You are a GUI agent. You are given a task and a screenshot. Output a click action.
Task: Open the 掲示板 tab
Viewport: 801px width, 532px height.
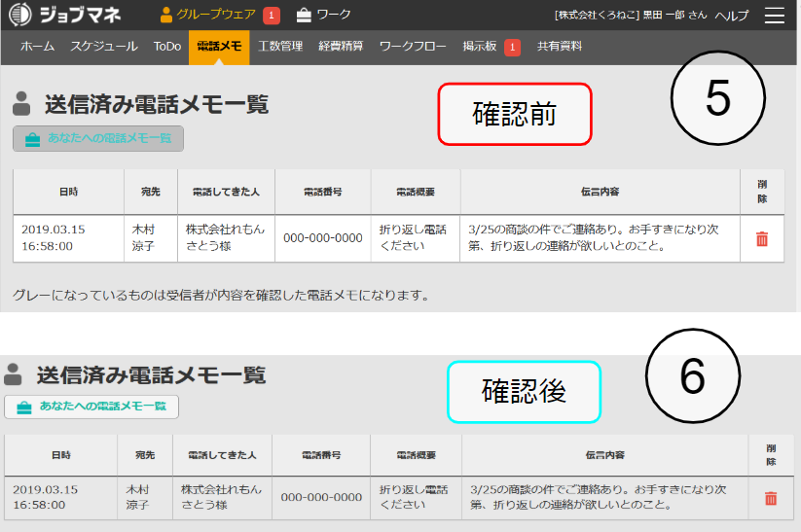480,47
